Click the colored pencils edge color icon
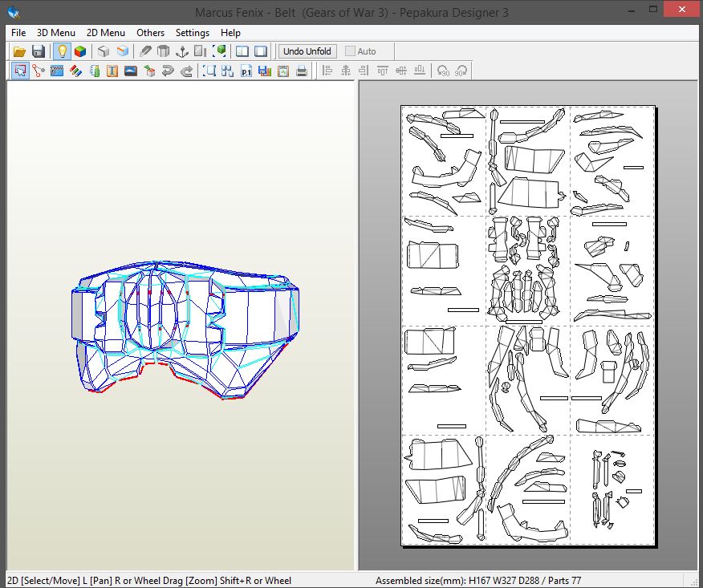The height and width of the screenshot is (588, 703). pyautogui.click(x=75, y=71)
